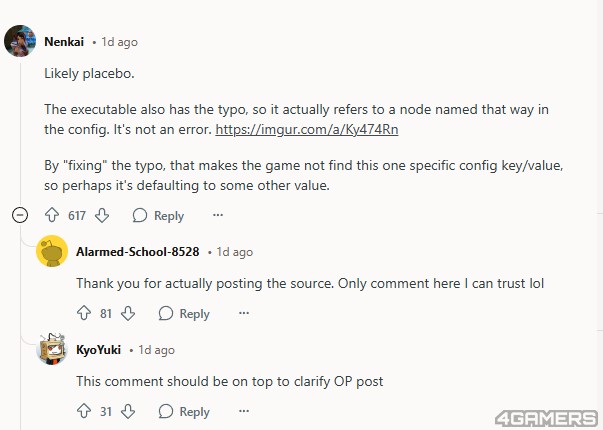Upvote KyoYuki's comment
603x430 pixels.
point(84,411)
